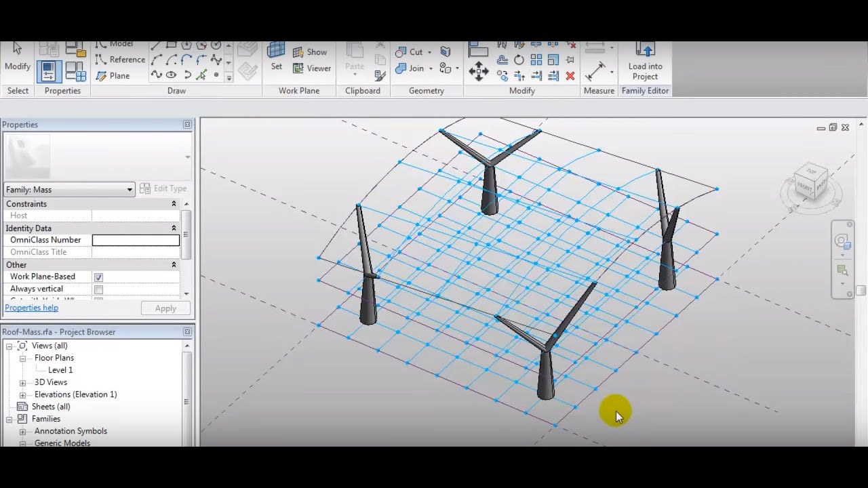Collapse the Constraints section
The image size is (868, 488).
click(x=174, y=204)
